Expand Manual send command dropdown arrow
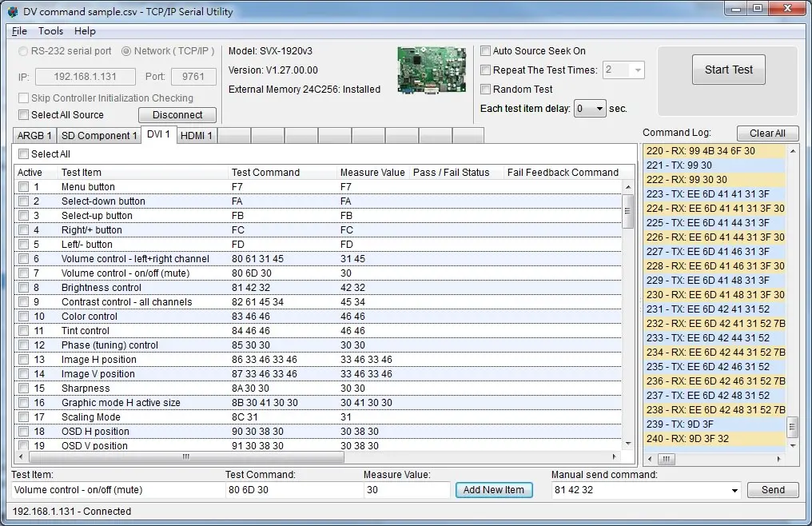This screenshot has width=812, height=526. pyautogui.click(x=734, y=490)
